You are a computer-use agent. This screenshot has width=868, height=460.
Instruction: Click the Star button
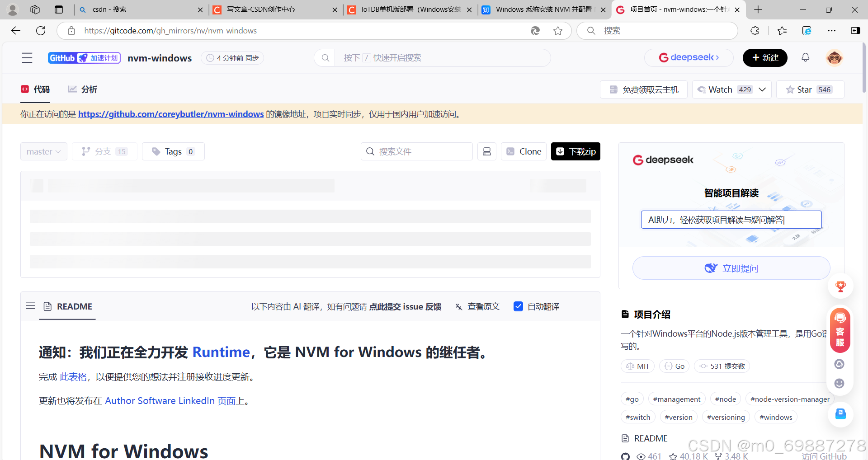point(810,89)
